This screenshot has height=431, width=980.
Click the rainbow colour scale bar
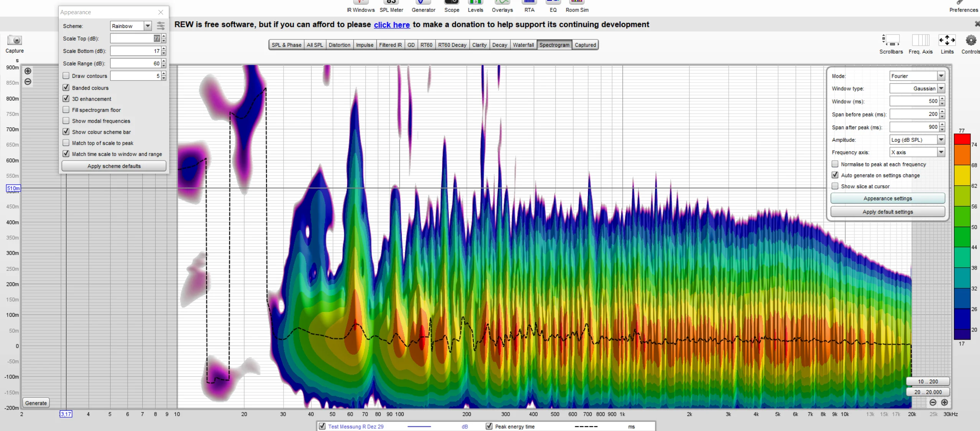962,237
